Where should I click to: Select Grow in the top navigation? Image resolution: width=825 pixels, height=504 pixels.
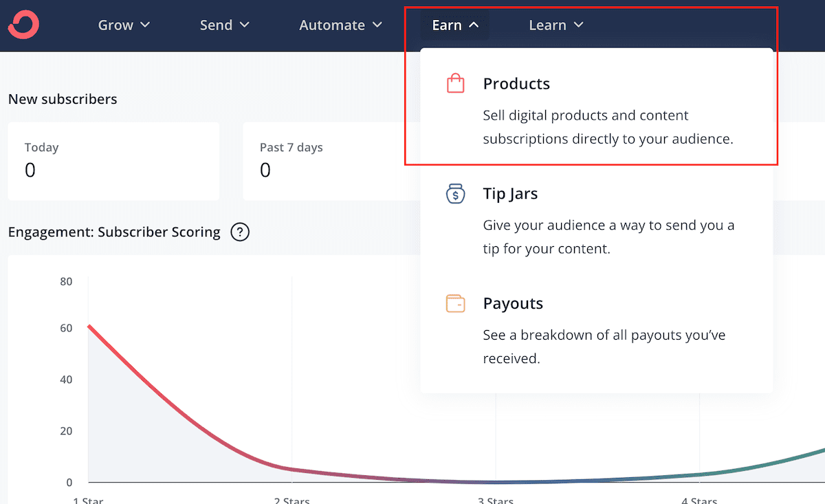click(x=115, y=25)
